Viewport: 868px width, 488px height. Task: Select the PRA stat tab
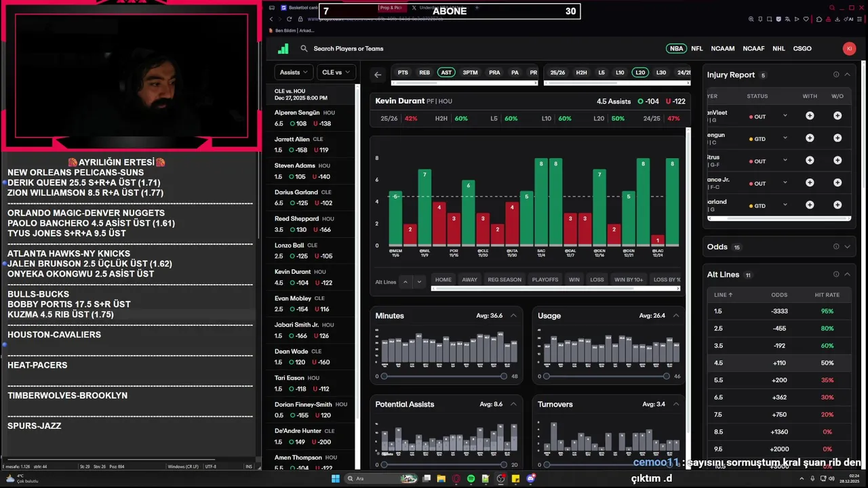[x=494, y=73]
